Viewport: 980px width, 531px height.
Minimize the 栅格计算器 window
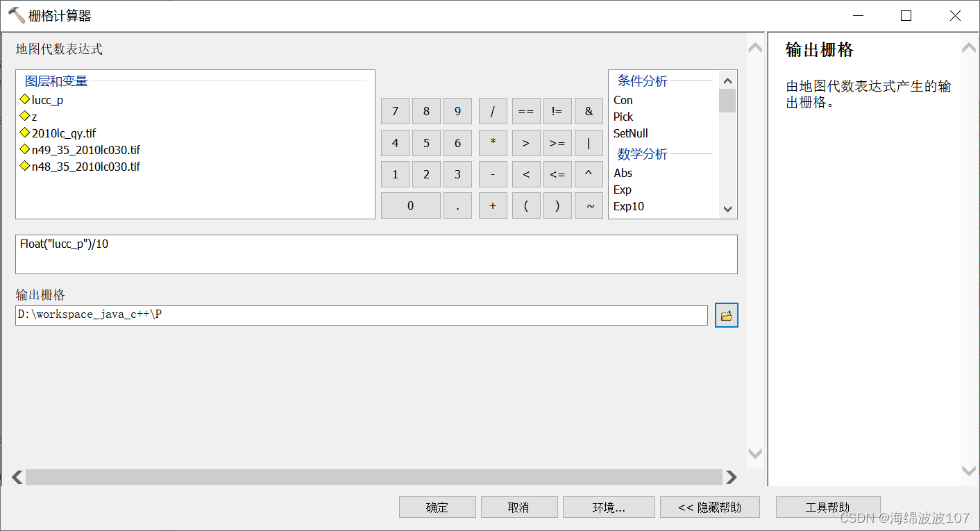858,16
